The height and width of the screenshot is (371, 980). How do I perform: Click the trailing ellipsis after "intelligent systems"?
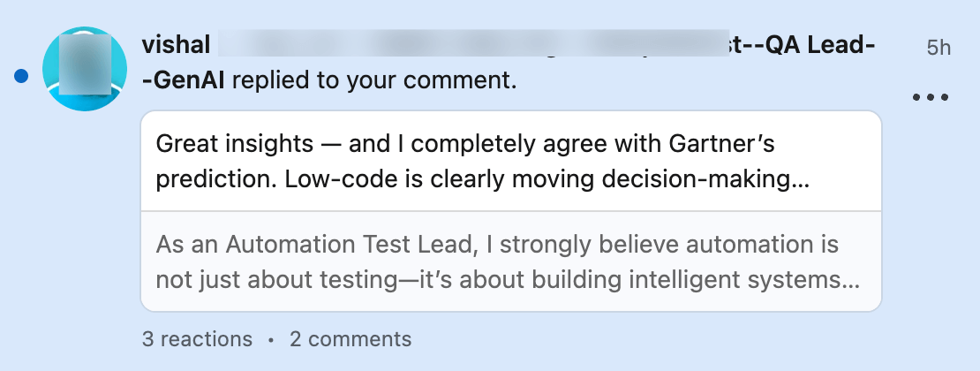click(x=850, y=283)
